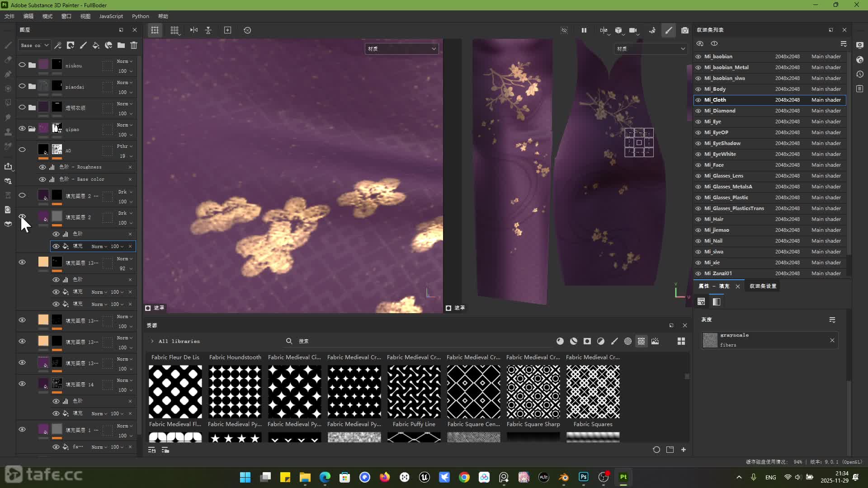Launch Photoshop from the taskbar
Screen dimensions: 868x488
click(x=584, y=477)
